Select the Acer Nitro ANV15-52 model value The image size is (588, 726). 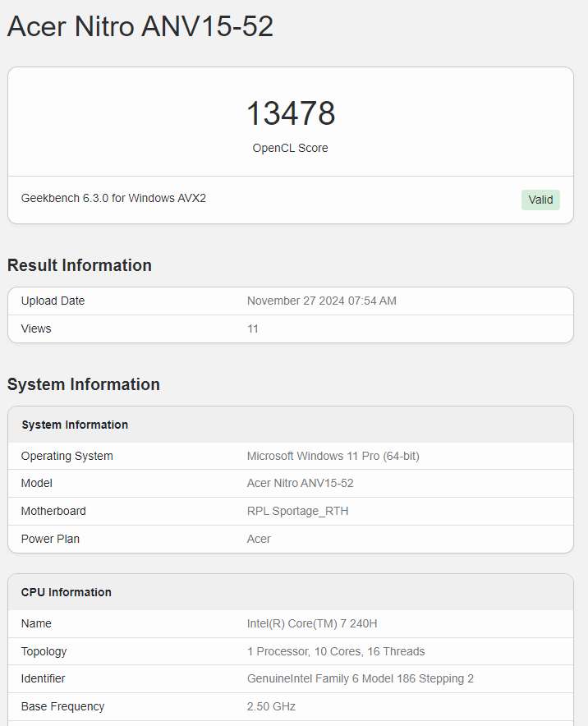click(x=300, y=484)
